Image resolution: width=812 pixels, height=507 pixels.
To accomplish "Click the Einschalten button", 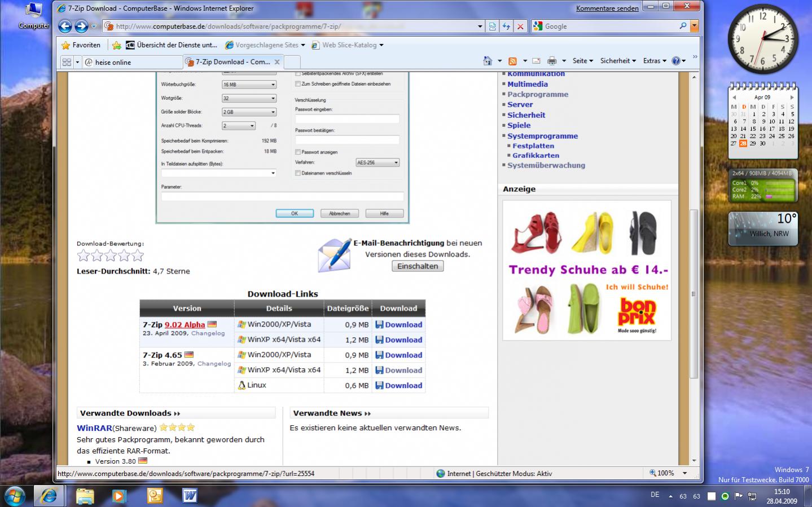I will coord(418,266).
